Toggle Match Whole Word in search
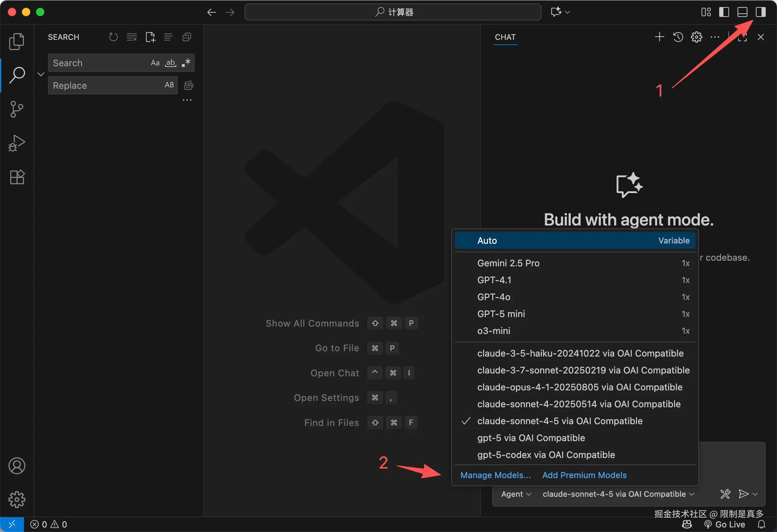The width and height of the screenshot is (777, 532). pyautogui.click(x=171, y=63)
